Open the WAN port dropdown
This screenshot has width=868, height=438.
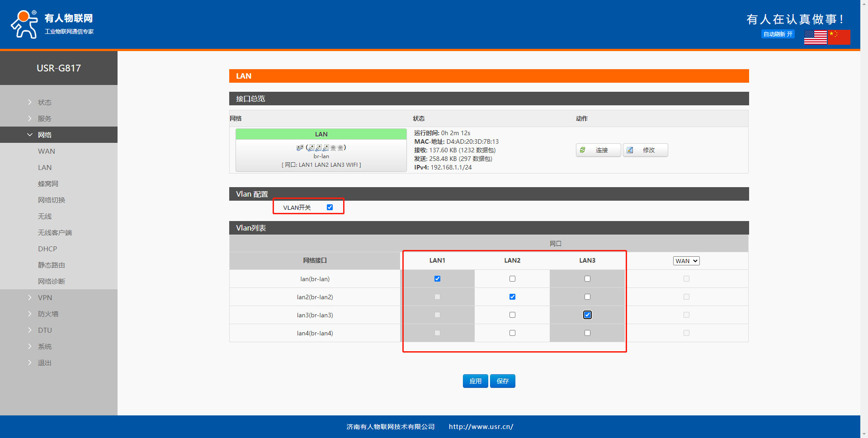tap(686, 261)
